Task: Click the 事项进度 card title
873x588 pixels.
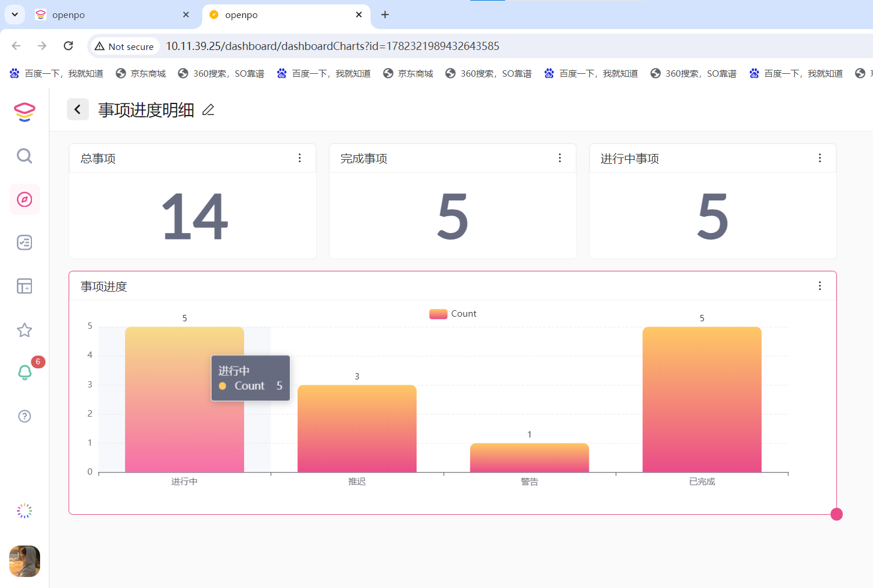Action: (103, 286)
